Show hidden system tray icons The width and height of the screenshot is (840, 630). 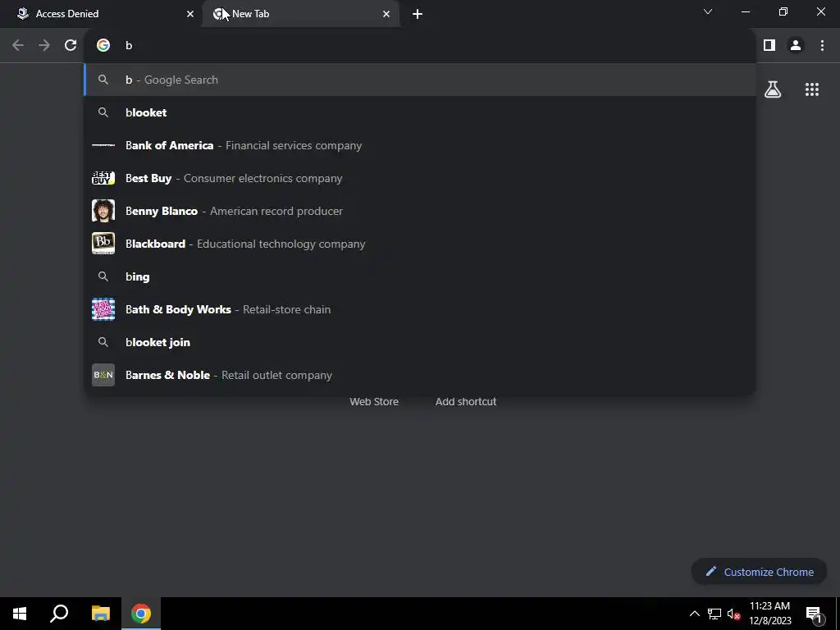[694, 614]
